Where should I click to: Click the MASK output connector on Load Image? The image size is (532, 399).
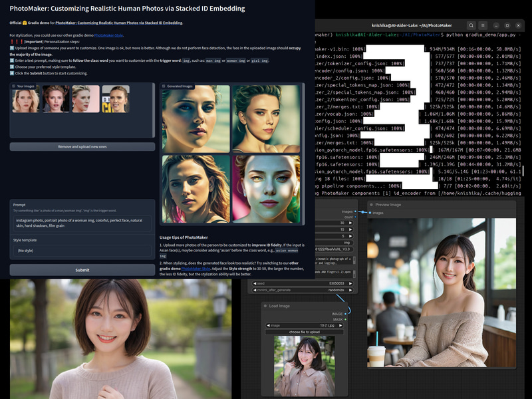345,320
